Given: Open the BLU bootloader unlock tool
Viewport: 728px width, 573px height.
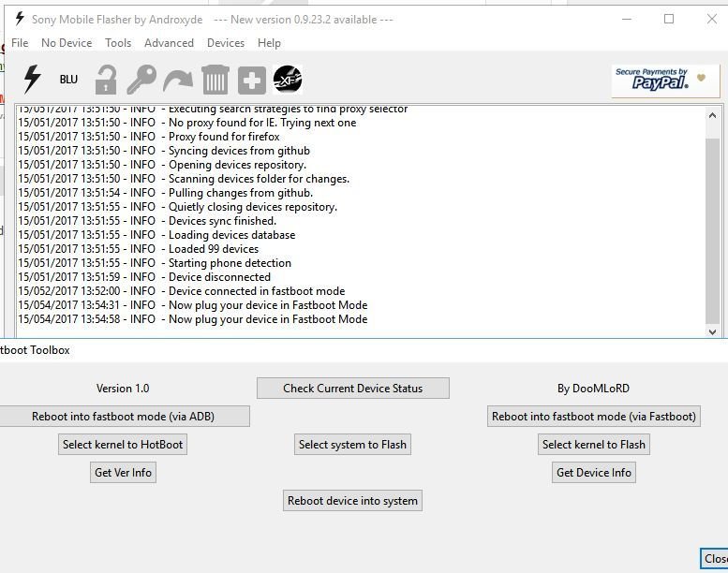Looking at the screenshot, I should tap(68, 80).
